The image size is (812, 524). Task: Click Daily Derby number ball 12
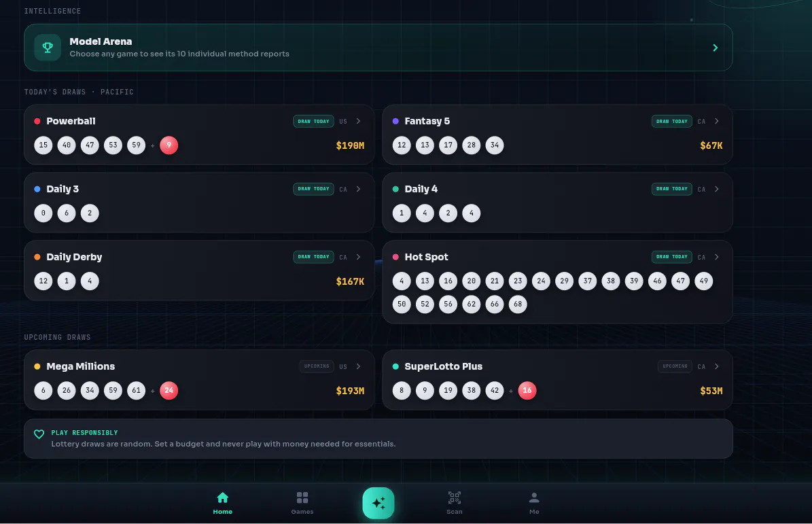43,281
